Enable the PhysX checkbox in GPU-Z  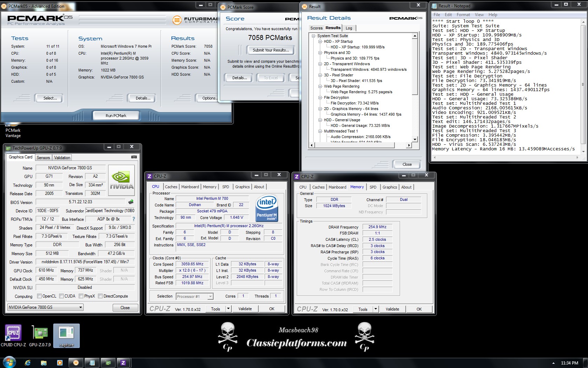tap(81, 296)
